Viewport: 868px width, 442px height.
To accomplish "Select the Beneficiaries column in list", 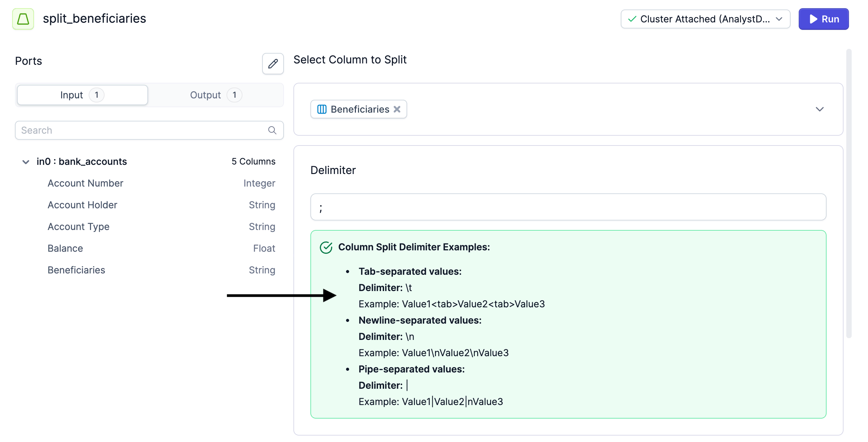I will click(x=76, y=270).
